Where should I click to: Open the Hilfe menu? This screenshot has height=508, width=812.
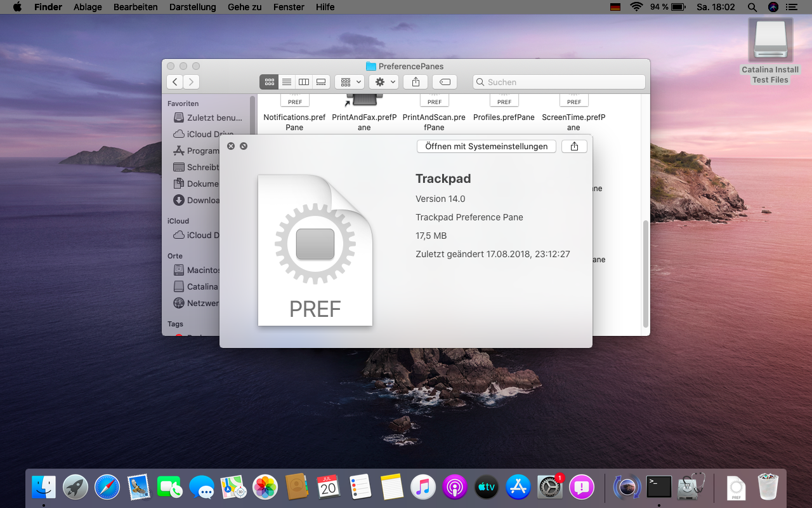[x=325, y=7]
